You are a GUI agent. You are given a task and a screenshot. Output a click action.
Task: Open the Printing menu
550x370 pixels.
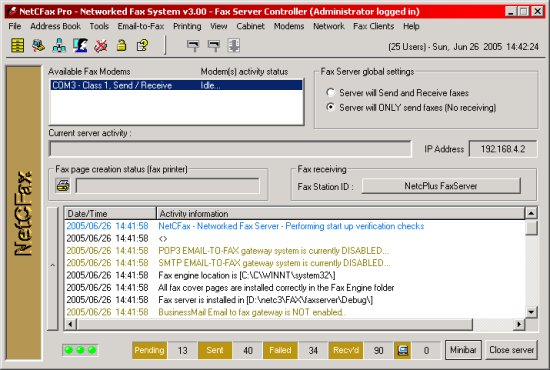click(x=187, y=26)
